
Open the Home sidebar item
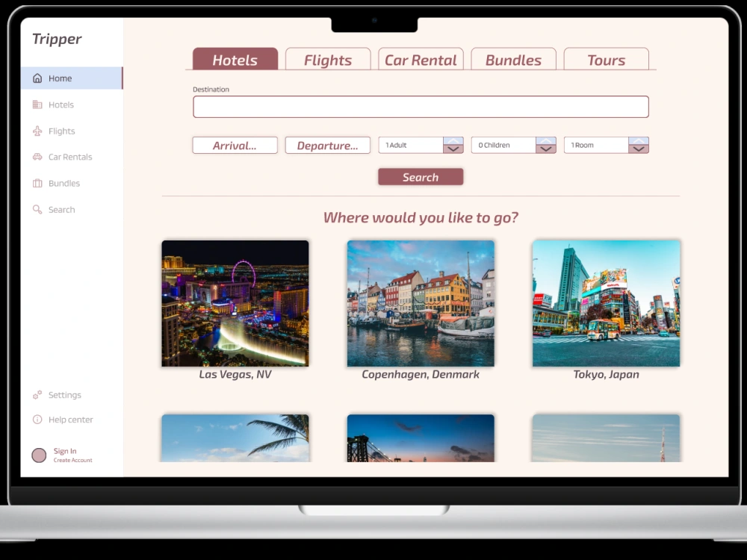pos(72,78)
